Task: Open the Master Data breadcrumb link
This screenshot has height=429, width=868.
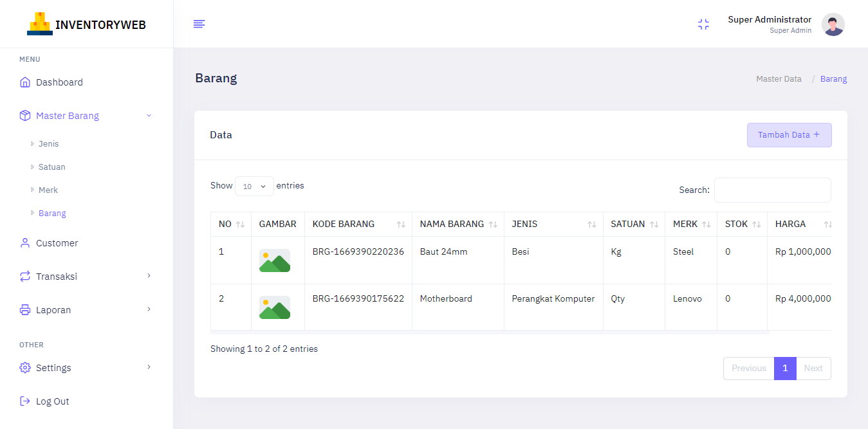Action: pos(779,78)
